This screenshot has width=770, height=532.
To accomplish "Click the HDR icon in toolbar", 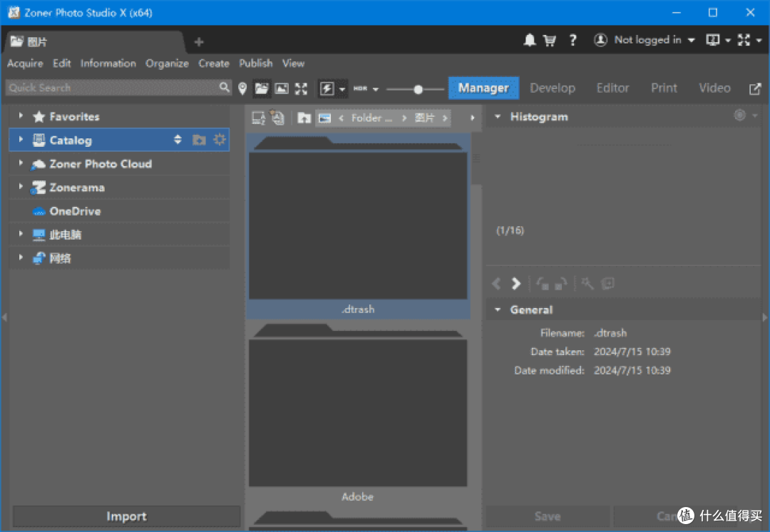I will coord(361,88).
